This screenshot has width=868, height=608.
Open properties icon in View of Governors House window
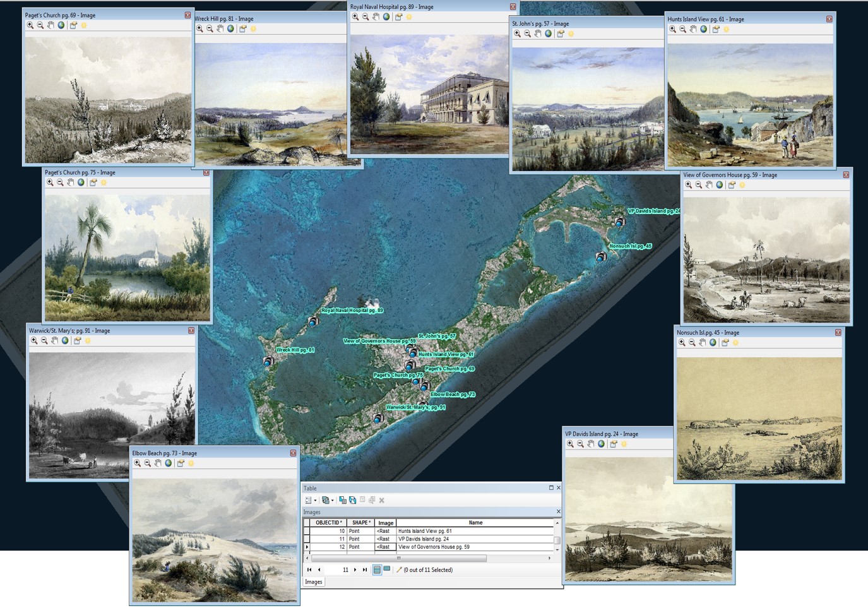pyautogui.click(x=732, y=185)
